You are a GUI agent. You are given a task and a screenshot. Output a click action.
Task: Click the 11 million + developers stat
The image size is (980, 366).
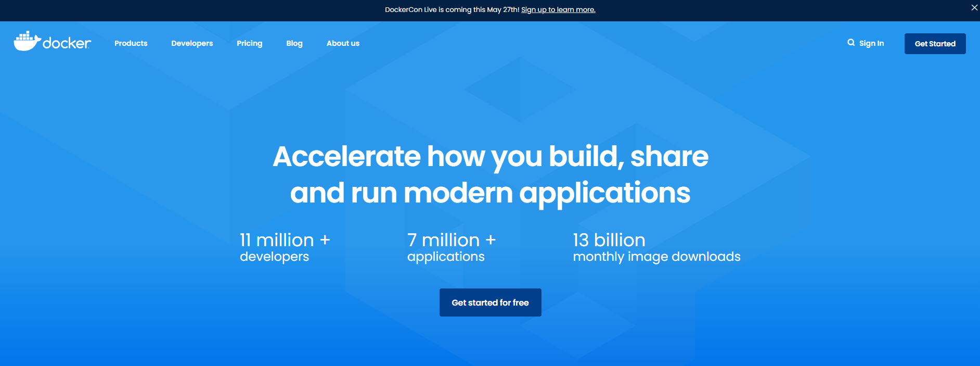pyautogui.click(x=285, y=247)
